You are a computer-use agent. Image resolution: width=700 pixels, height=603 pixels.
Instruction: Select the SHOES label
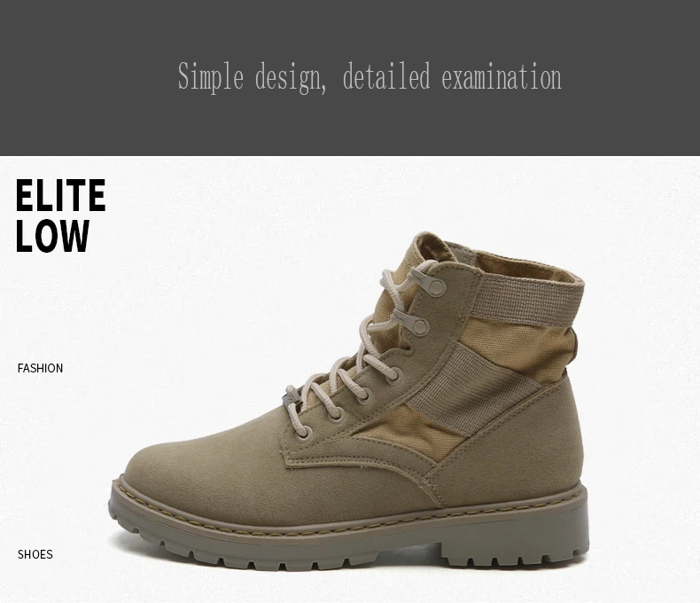coord(35,554)
